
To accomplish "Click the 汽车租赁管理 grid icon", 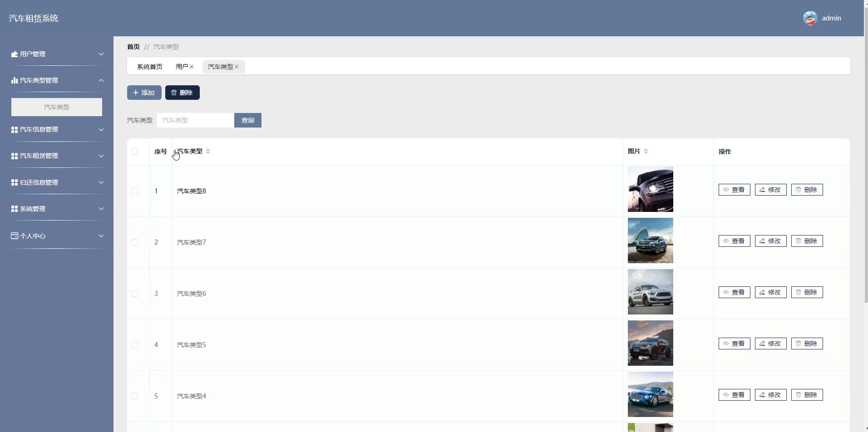I will tap(15, 156).
